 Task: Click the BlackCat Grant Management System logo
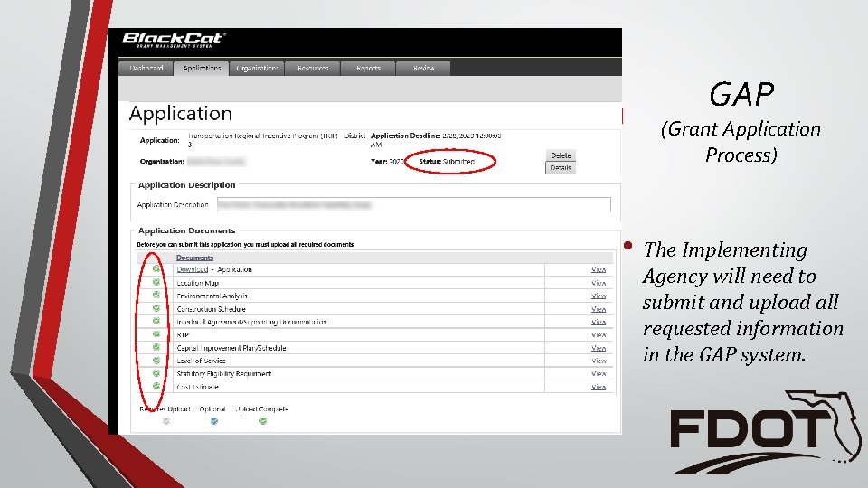tap(174, 40)
